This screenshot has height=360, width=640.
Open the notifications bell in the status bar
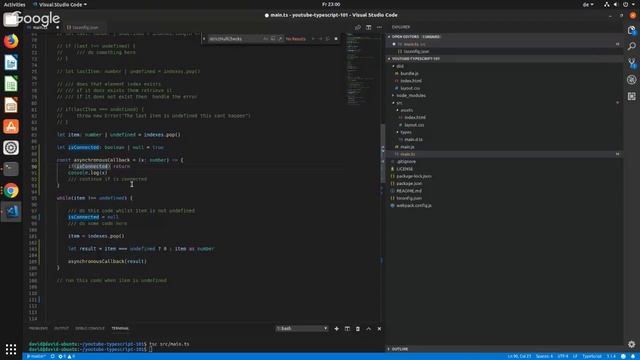[633, 356]
